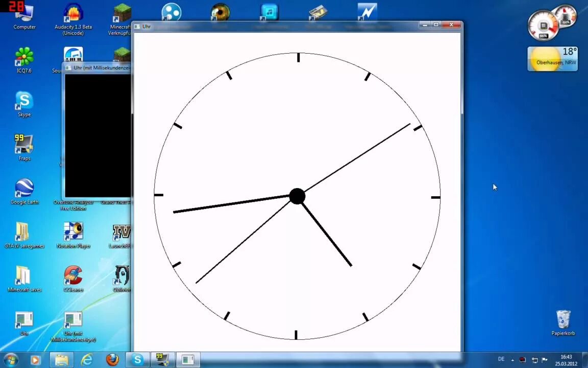Select the lightning bolt desktop icon
Viewport: 588px width, 368px height.
367,11
